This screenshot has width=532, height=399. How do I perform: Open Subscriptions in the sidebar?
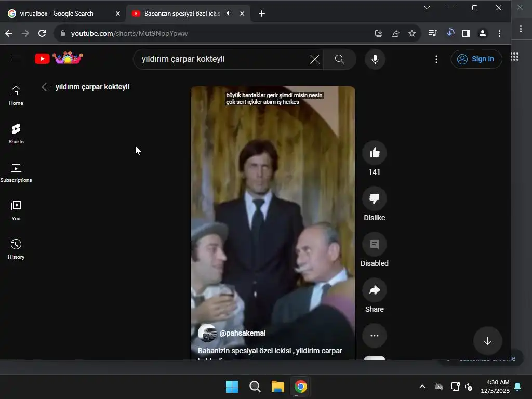[16, 172]
